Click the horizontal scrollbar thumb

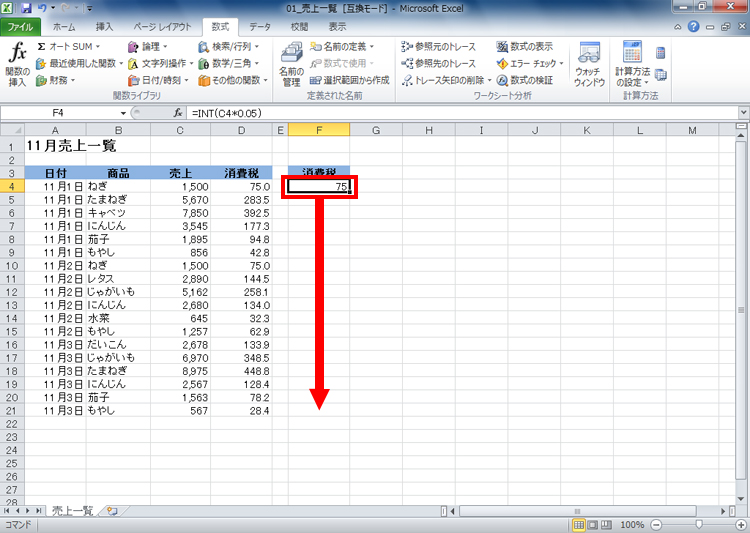577,511
